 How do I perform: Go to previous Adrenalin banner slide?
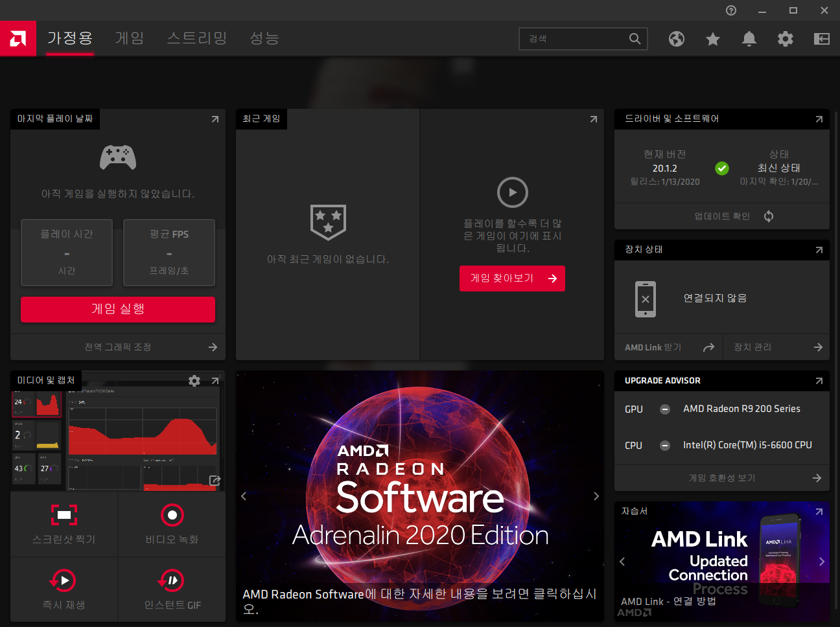[244, 496]
